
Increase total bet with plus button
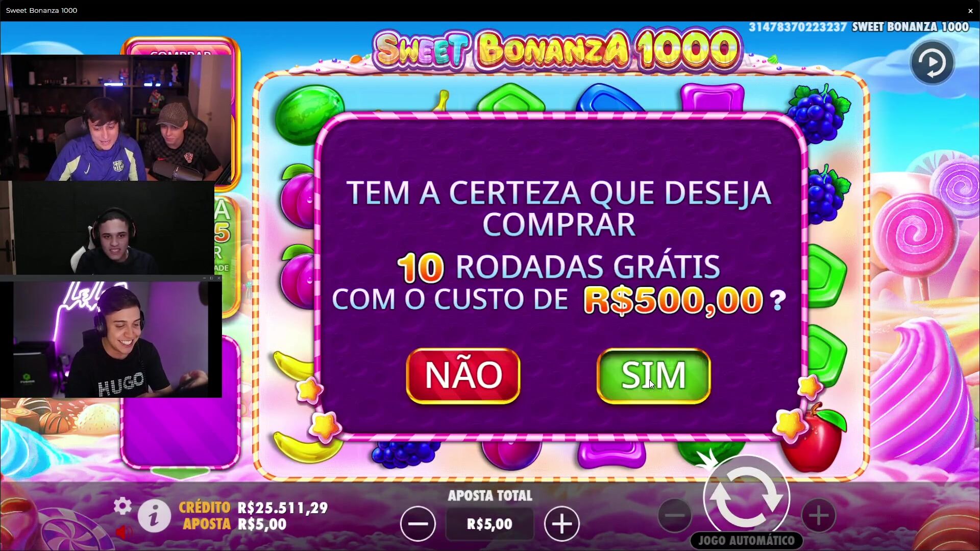[x=561, y=524]
